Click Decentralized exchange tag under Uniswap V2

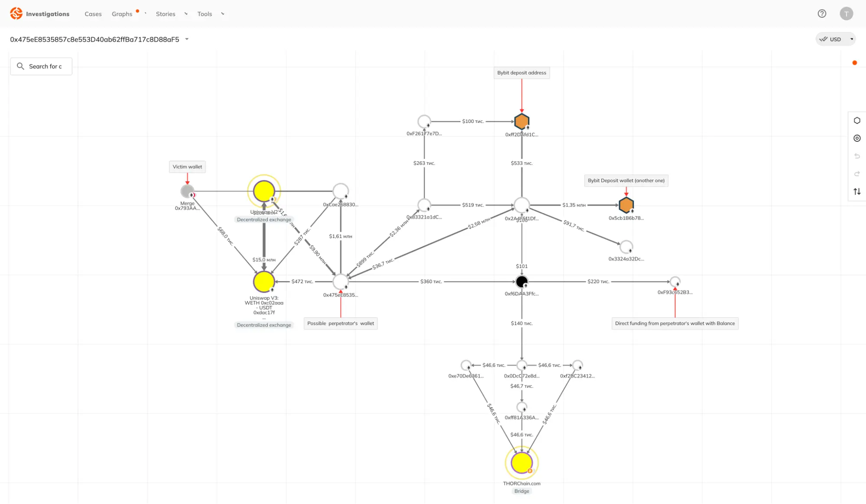[264, 220]
